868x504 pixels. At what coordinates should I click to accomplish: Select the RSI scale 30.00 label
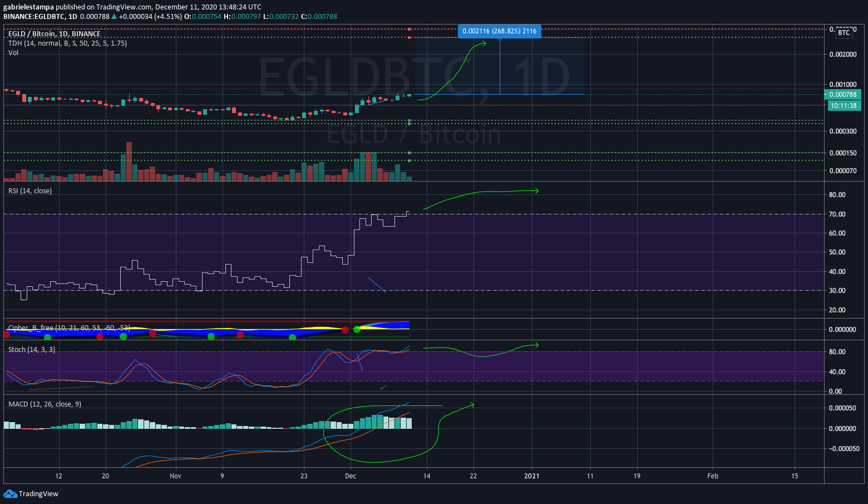(x=837, y=291)
